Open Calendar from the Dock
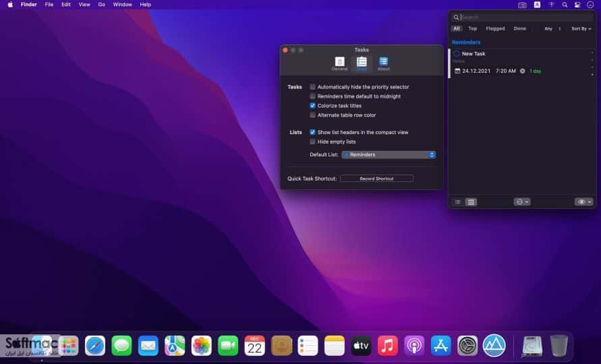The width and height of the screenshot is (601, 364). click(x=254, y=346)
